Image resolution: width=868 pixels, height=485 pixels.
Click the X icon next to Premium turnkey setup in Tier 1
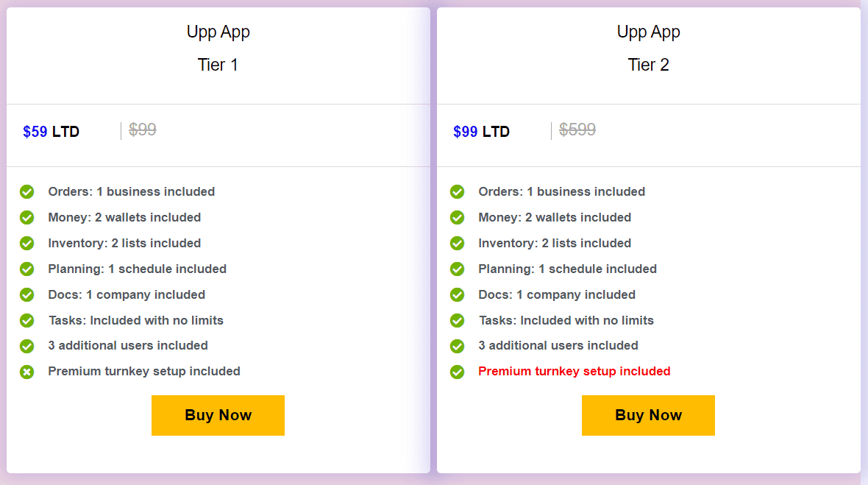click(27, 372)
